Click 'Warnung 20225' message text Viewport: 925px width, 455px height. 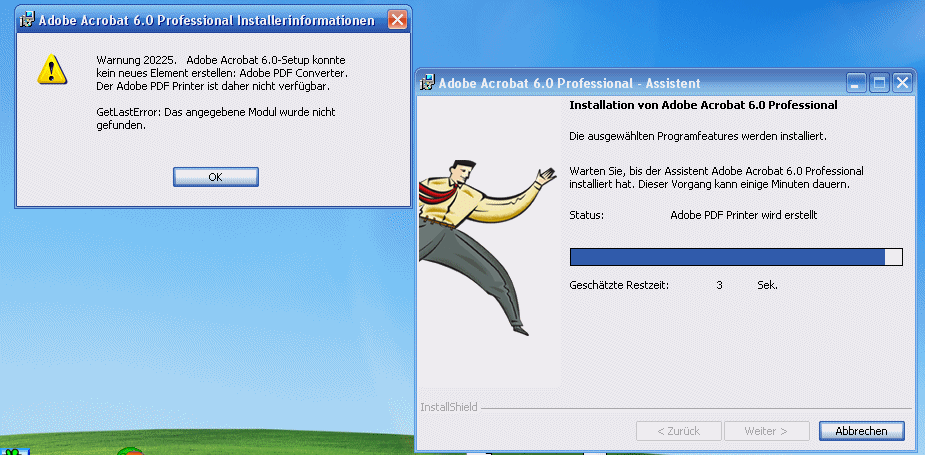click(221, 73)
